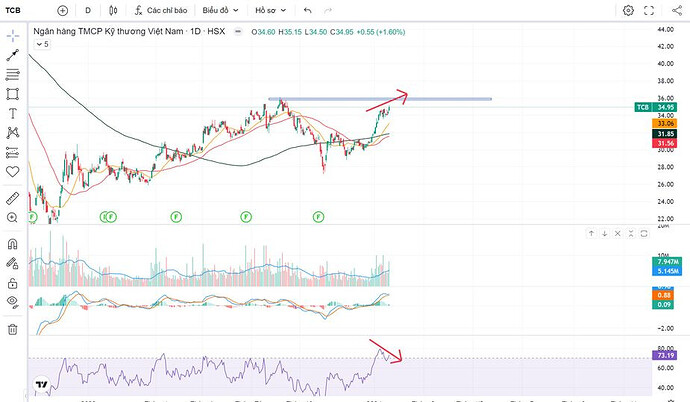The height and width of the screenshot is (402, 690).
Task: Open Các chỉ báo indicators
Action: click(161, 10)
